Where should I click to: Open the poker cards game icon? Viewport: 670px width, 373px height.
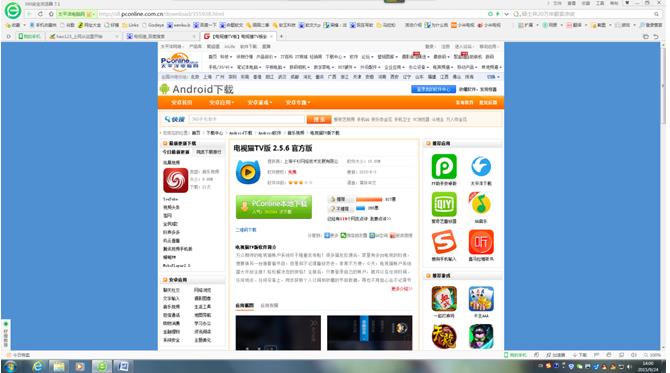481,299
